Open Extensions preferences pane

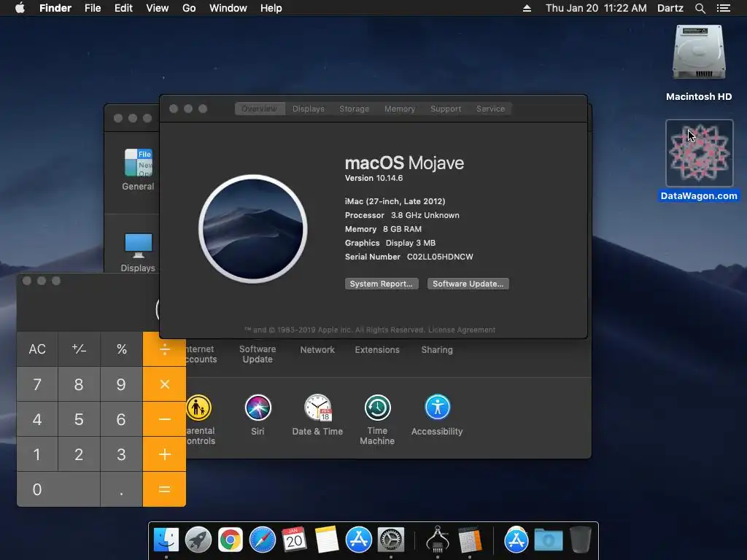(377, 349)
